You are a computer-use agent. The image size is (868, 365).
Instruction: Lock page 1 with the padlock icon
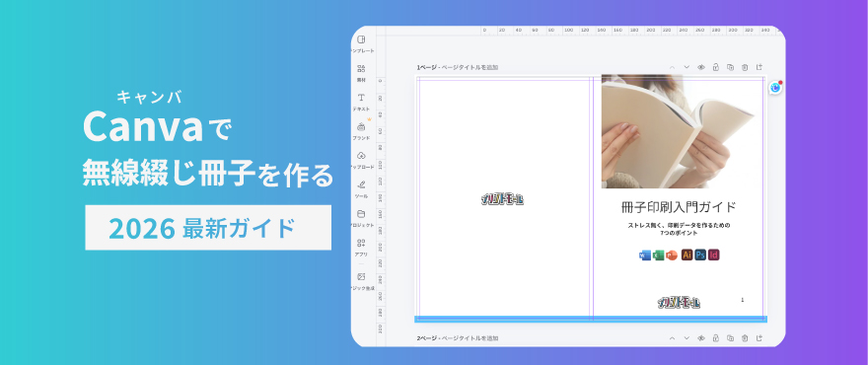[715, 67]
